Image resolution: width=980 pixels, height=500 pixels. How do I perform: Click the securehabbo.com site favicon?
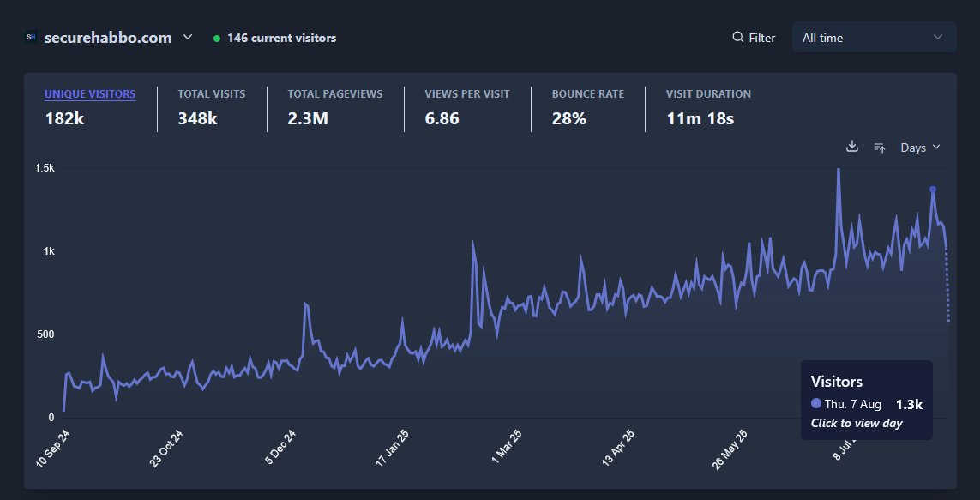(30, 36)
